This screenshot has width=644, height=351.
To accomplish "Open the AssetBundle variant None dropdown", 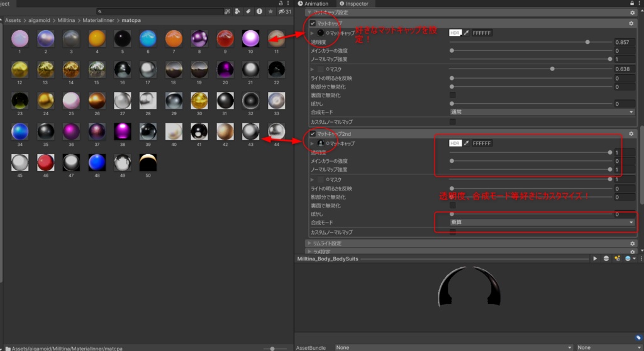I will (609, 347).
